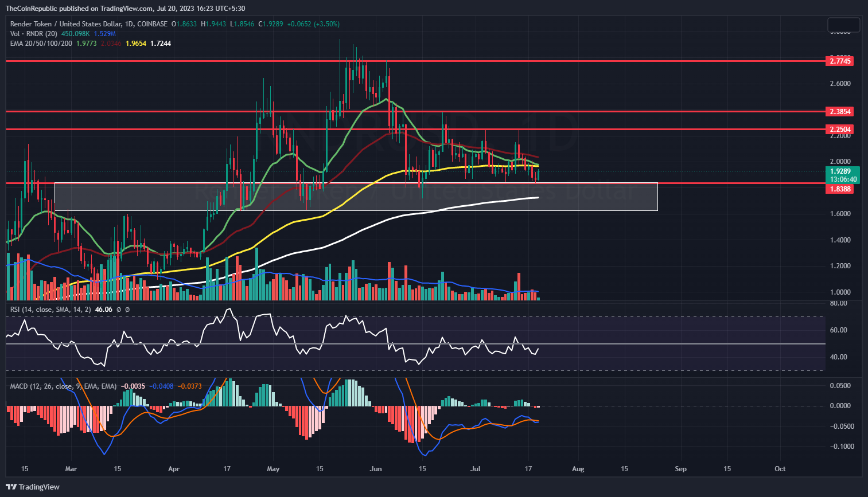Click Jul on the time axis
This screenshot has height=497, width=868.
pos(476,469)
